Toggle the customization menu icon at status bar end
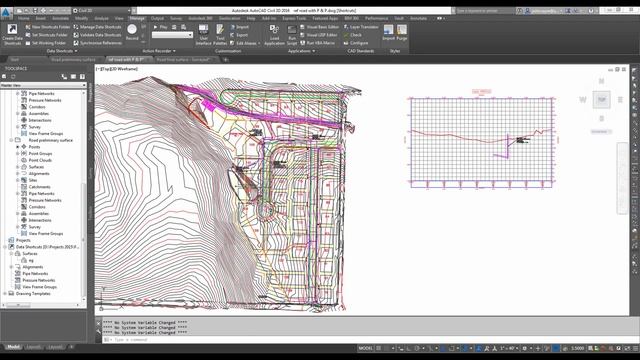This screenshot has height=360, width=640. 635,348
